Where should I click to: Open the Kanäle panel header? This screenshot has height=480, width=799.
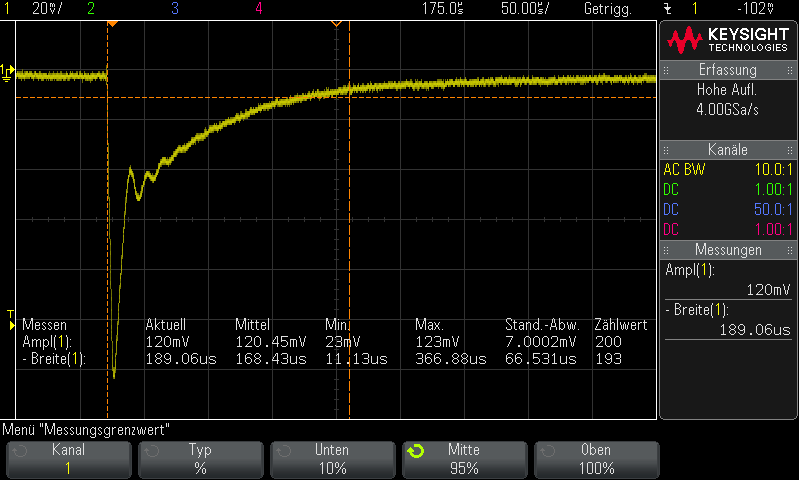click(728, 150)
